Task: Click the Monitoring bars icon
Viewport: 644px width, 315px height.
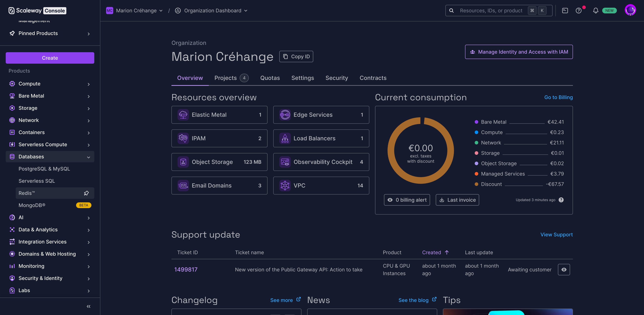Action: pos(12,266)
